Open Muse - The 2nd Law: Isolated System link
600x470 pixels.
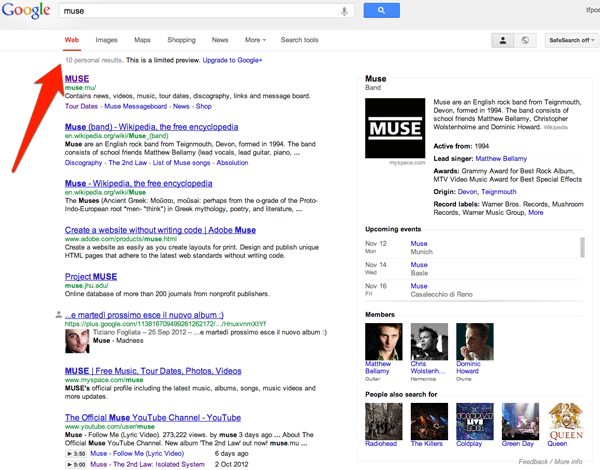tap(147, 464)
